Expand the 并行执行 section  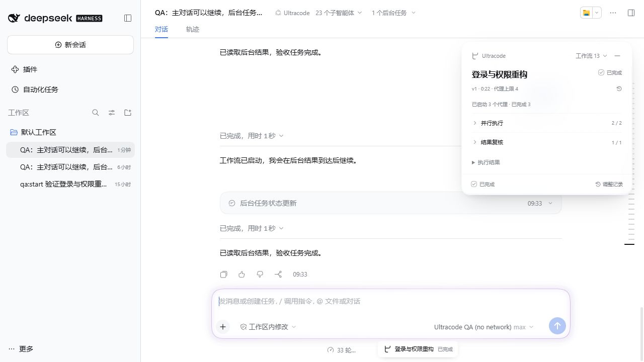tap(546, 123)
